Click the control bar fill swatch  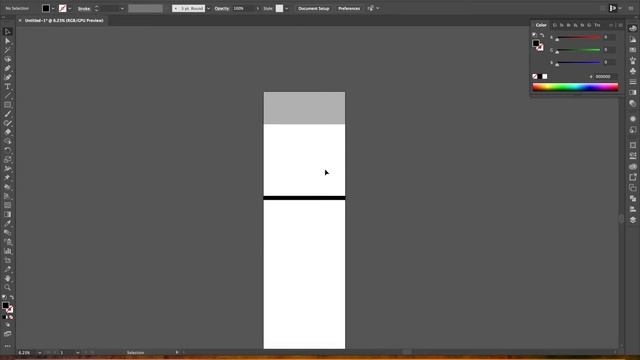pos(46,9)
